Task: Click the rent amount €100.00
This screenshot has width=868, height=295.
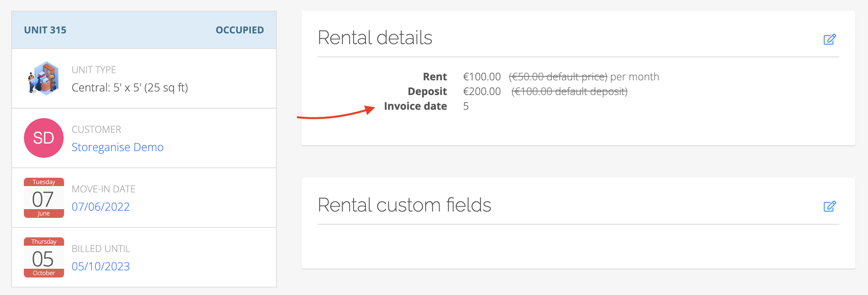Action: pyautogui.click(x=482, y=77)
